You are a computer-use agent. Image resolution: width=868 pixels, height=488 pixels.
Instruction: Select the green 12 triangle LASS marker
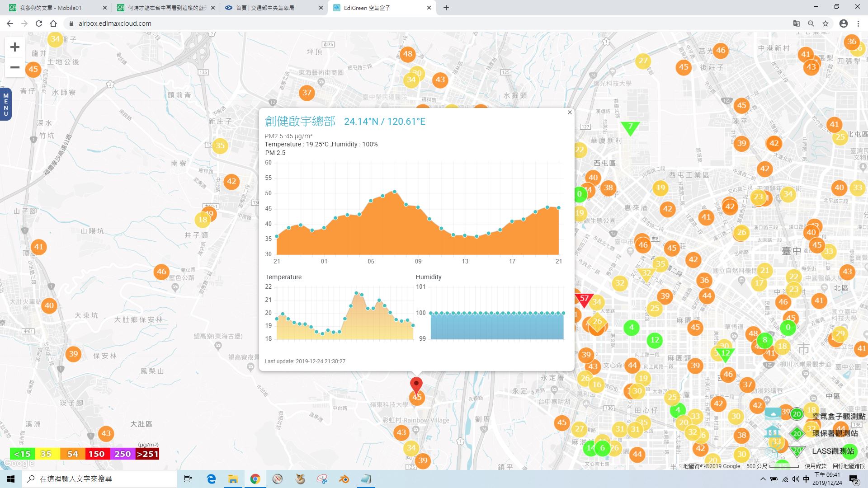[x=725, y=355]
